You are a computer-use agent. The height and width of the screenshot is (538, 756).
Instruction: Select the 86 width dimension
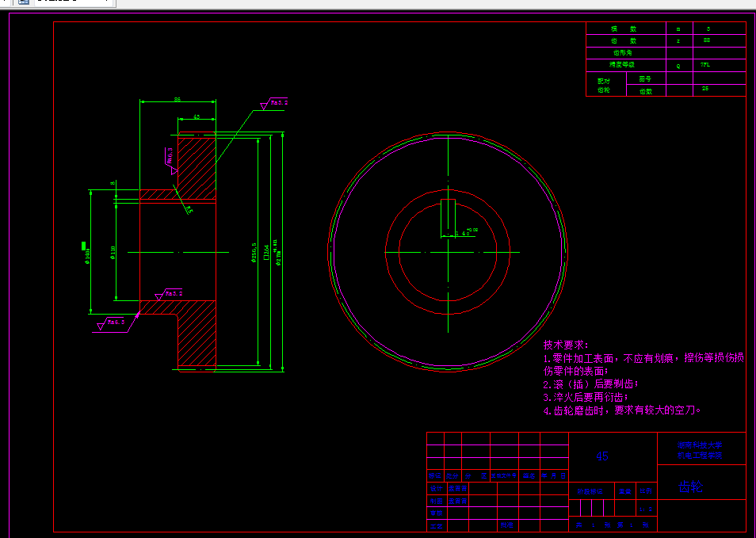click(177, 99)
